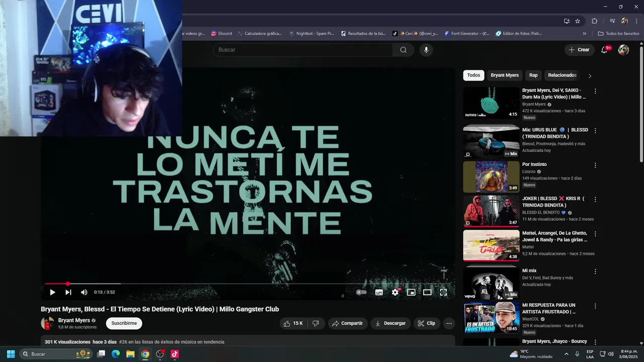The height and width of the screenshot is (362, 644).
Task: Open Editor de fotos Pixlr bookmark
Action: (x=519, y=34)
